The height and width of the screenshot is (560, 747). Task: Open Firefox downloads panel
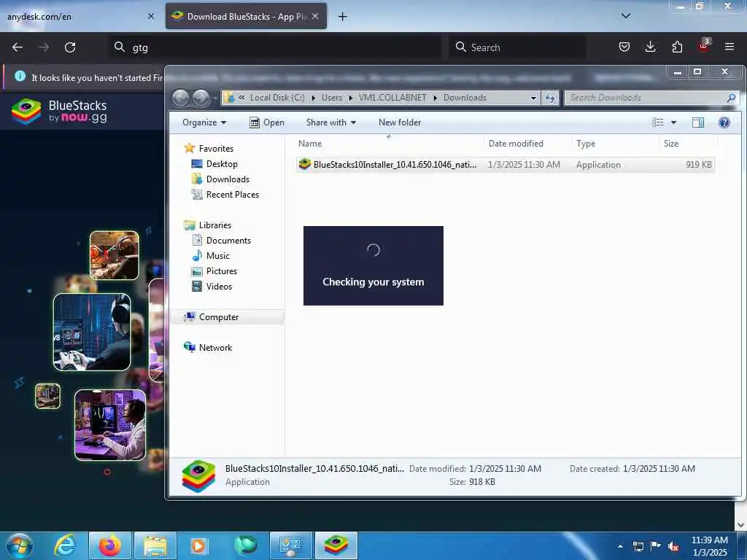(x=650, y=47)
